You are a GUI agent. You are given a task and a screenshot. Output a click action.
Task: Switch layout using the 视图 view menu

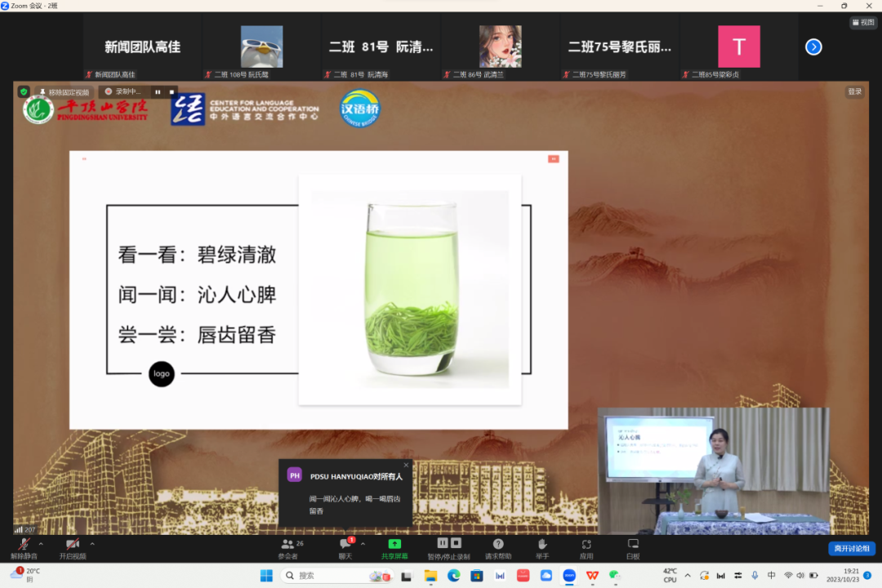pyautogui.click(x=863, y=23)
